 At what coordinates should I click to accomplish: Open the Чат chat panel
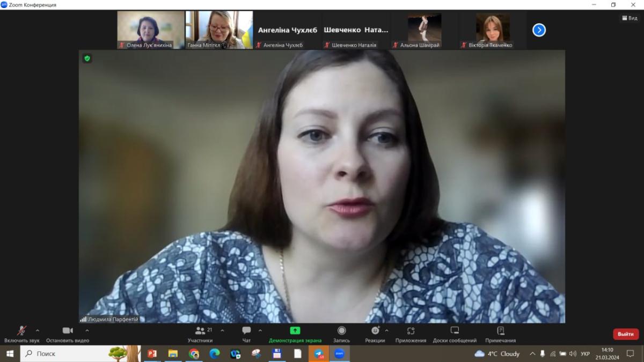pos(246,334)
